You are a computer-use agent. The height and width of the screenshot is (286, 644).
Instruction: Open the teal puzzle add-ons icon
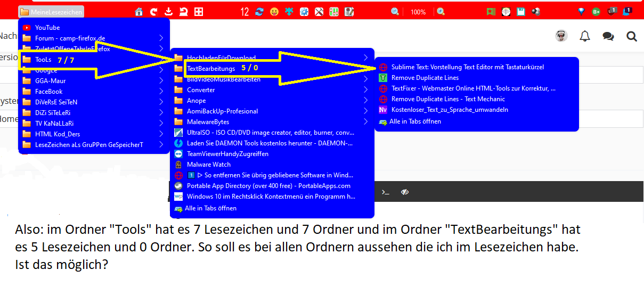(289, 12)
